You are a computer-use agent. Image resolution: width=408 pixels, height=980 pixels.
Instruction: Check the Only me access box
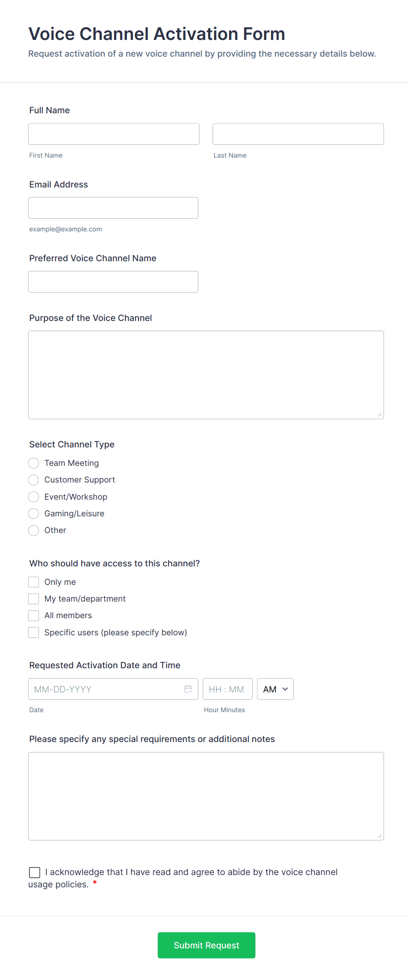[34, 582]
